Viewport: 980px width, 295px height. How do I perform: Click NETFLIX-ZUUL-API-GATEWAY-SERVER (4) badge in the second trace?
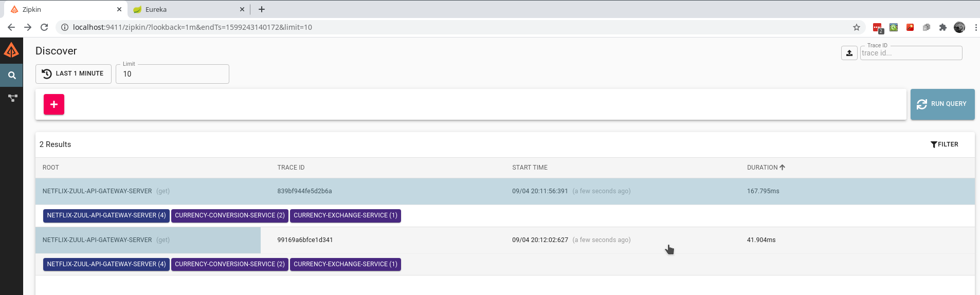pyautogui.click(x=106, y=264)
